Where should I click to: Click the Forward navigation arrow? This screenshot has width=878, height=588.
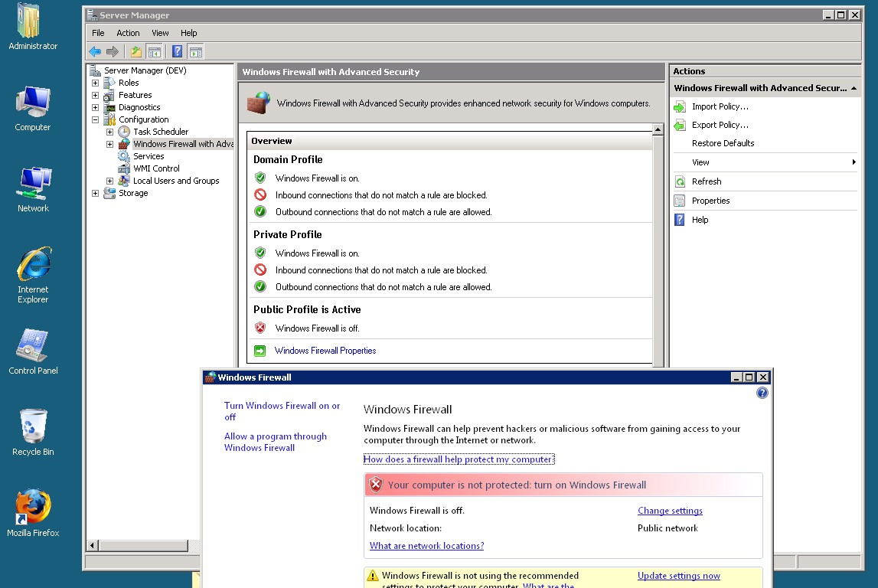tap(111, 51)
